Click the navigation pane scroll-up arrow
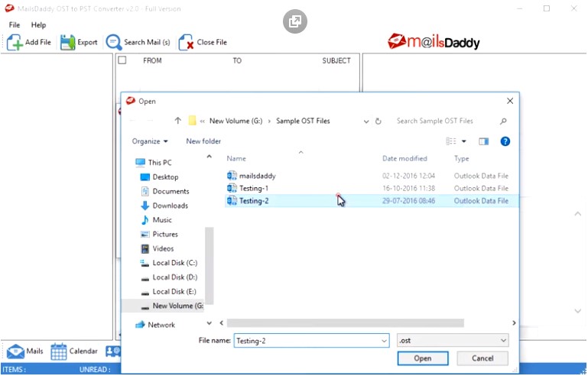 [210, 157]
